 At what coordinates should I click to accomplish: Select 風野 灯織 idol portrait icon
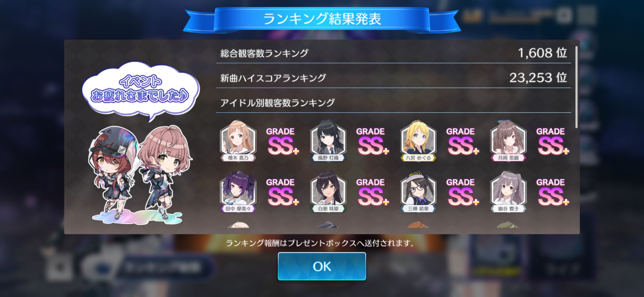(328, 141)
